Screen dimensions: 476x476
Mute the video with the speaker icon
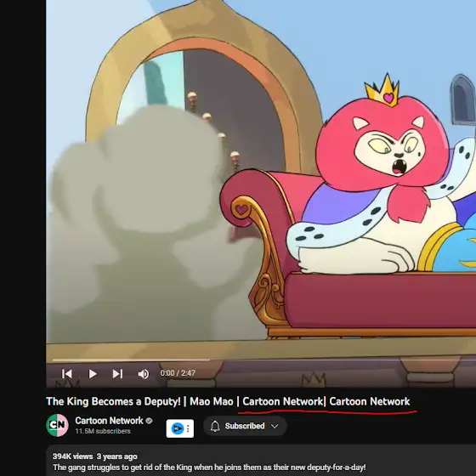144,374
